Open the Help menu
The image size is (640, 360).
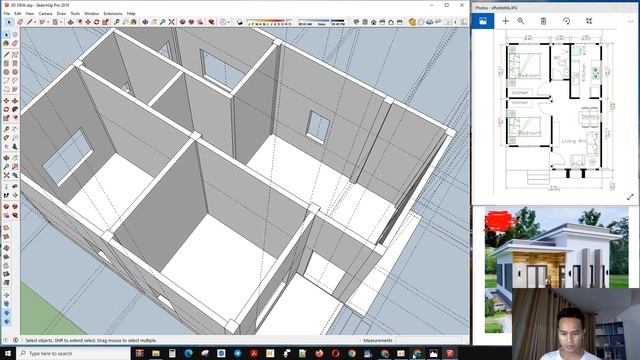(x=131, y=13)
